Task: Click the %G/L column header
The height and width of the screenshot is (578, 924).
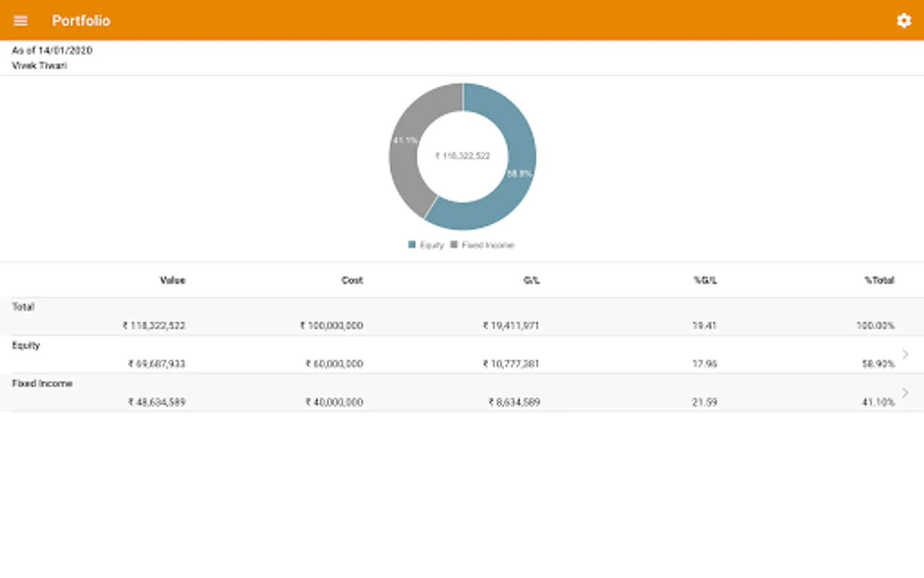Action: coord(705,280)
